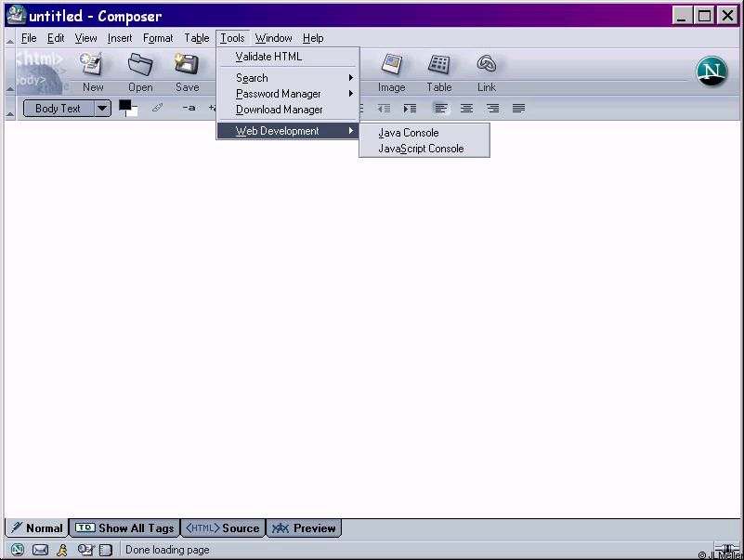Open Address Book icon in status bar
This screenshot has height=560, width=744.
(106, 550)
